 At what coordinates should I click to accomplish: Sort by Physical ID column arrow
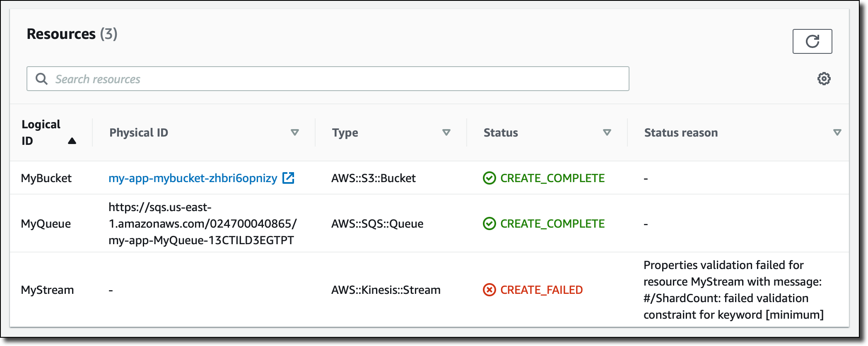pos(295,132)
